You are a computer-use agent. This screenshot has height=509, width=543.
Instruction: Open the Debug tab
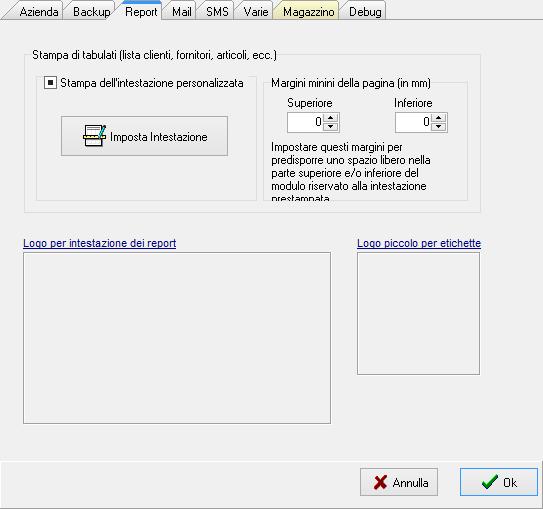(x=365, y=12)
